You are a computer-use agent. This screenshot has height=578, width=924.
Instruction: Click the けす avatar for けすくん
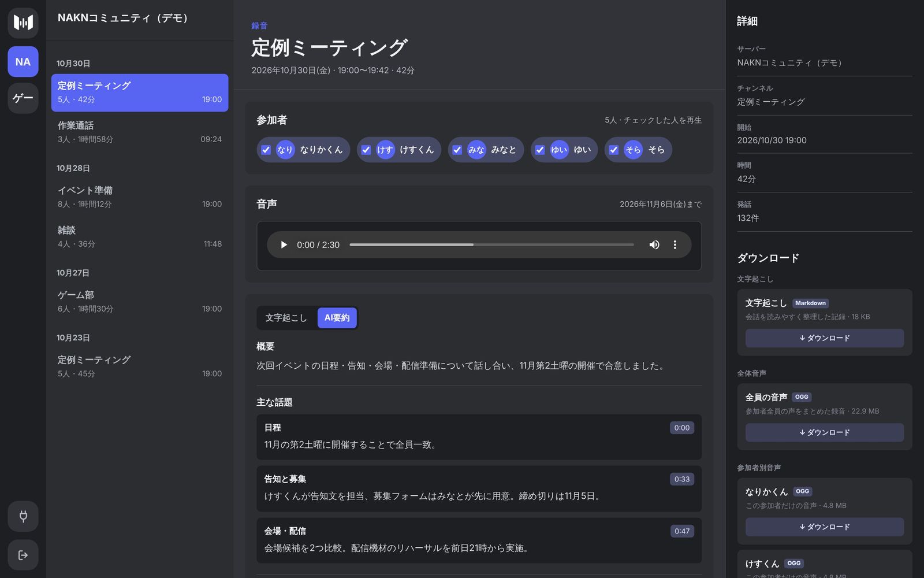(x=385, y=150)
